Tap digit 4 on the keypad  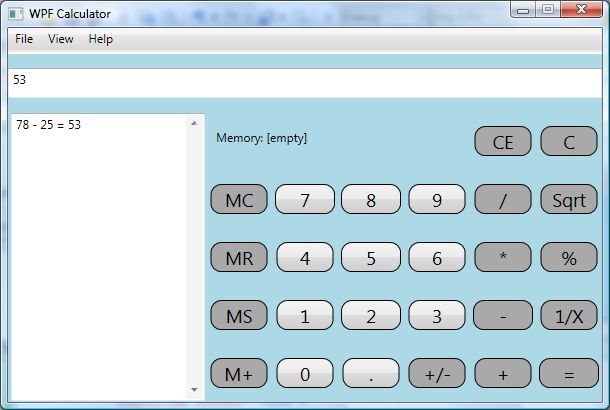coord(305,257)
